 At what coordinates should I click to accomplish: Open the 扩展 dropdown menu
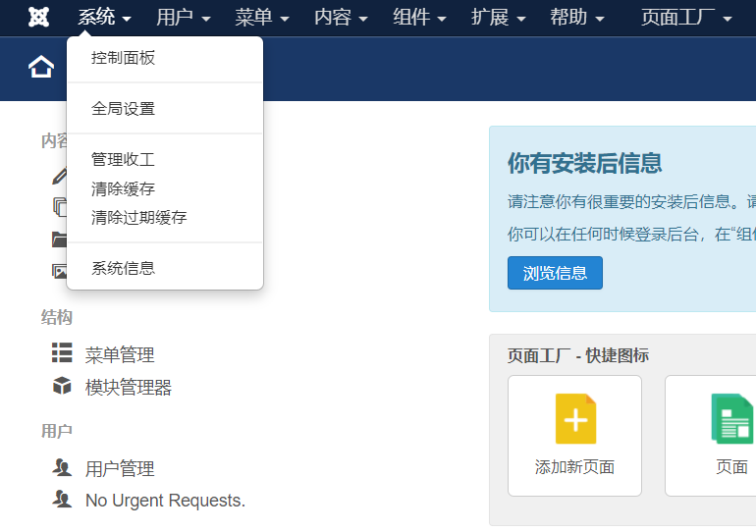coord(498,18)
